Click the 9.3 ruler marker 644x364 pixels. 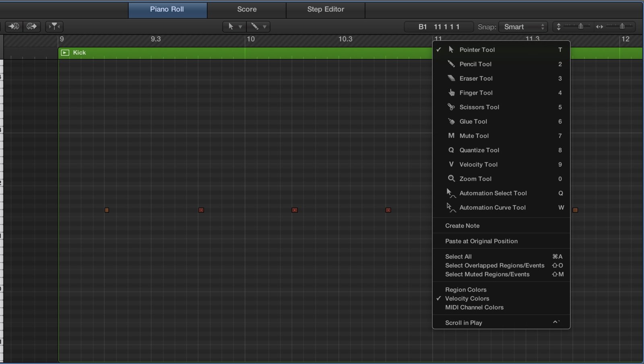pos(156,39)
